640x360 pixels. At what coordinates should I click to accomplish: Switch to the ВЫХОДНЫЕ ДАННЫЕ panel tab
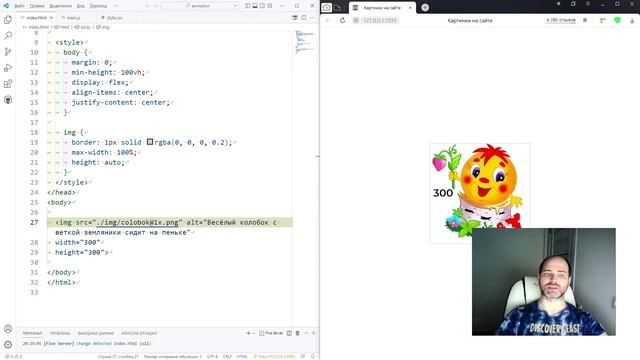pyautogui.click(x=96, y=333)
